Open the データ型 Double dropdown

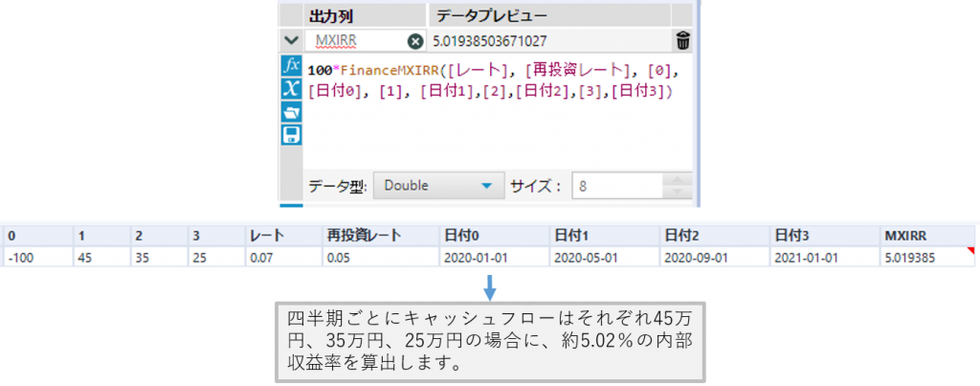pyautogui.click(x=437, y=185)
